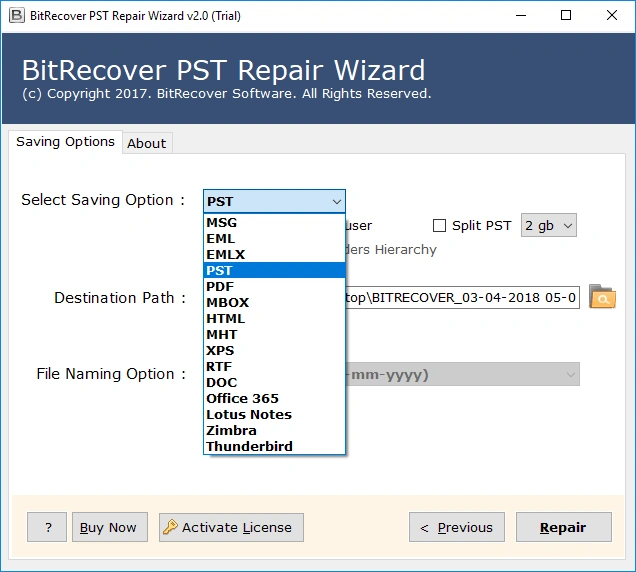Select the Saving Options tab
The image size is (636, 572).
pos(65,142)
